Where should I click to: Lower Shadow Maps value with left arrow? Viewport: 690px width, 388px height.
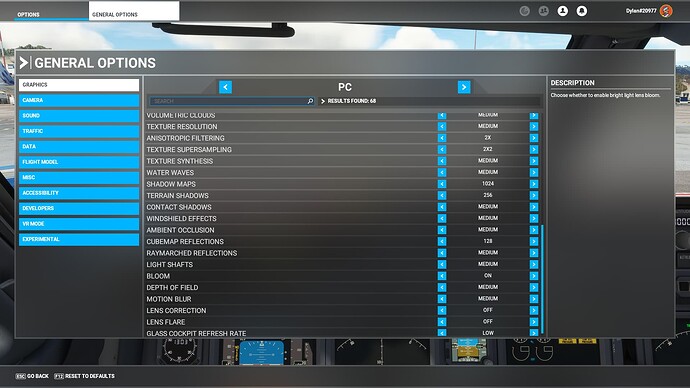click(x=442, y=184)
